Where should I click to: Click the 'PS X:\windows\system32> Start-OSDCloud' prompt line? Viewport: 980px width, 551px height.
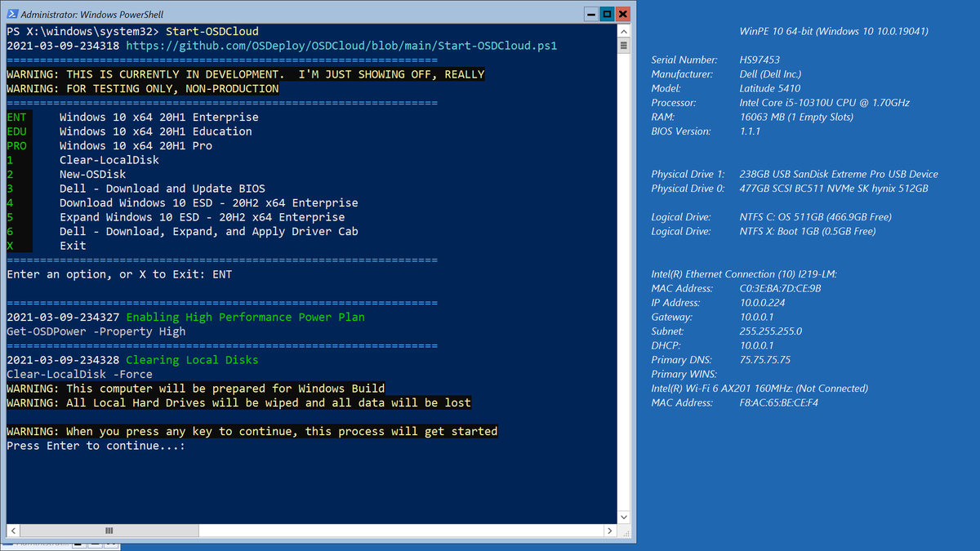pyautogui.click(x=132, y=31)
